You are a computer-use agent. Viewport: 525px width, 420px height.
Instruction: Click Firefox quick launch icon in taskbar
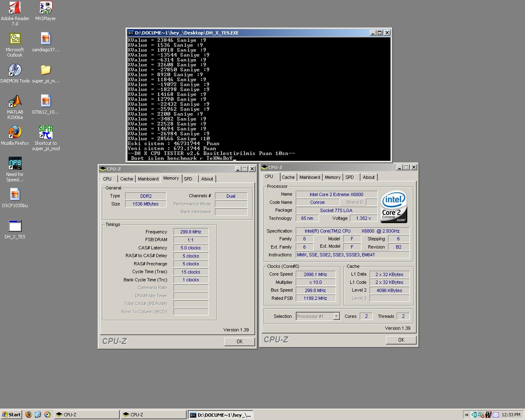29,415
